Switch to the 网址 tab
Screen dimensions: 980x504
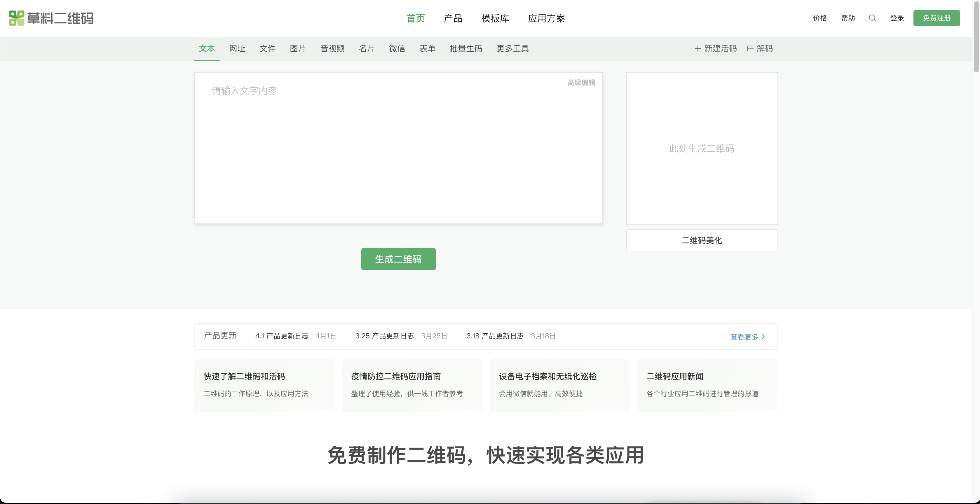(x=237, y=49)
